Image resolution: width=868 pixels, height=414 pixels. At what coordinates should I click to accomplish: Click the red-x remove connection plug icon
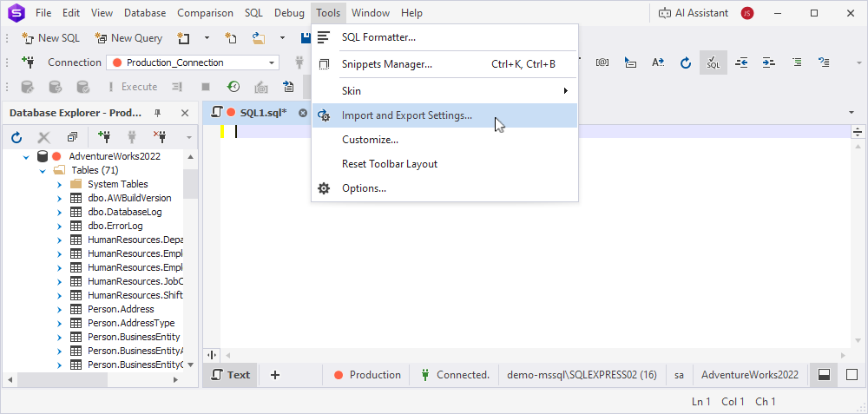(x=160, y=137)
